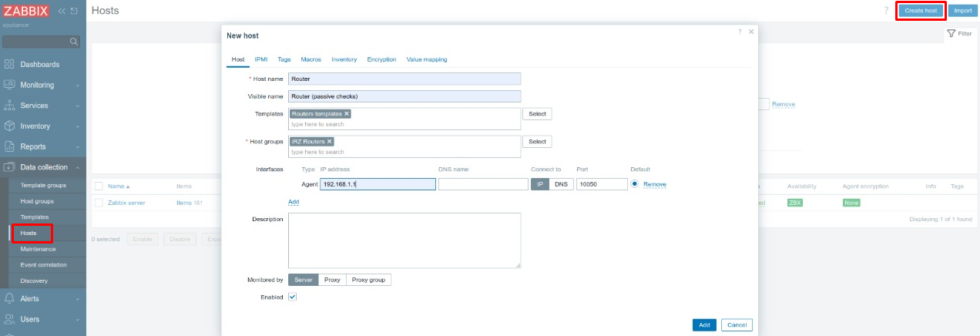The image size is (980, 336).
Task: Open the Inventory tab in New host
Action: click(x=344, y=59)
